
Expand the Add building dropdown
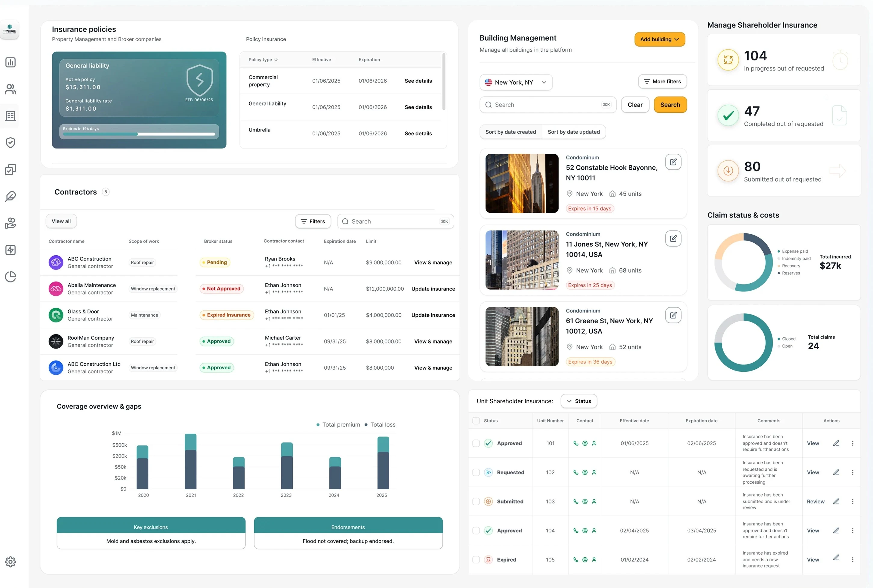point(659,39)
